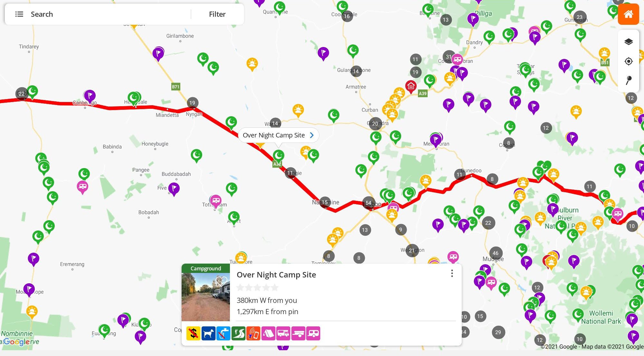Open the three-dot options menu on the card
Image resolution: width=644 pixels, height=356 pixels.
click(452, 273)
